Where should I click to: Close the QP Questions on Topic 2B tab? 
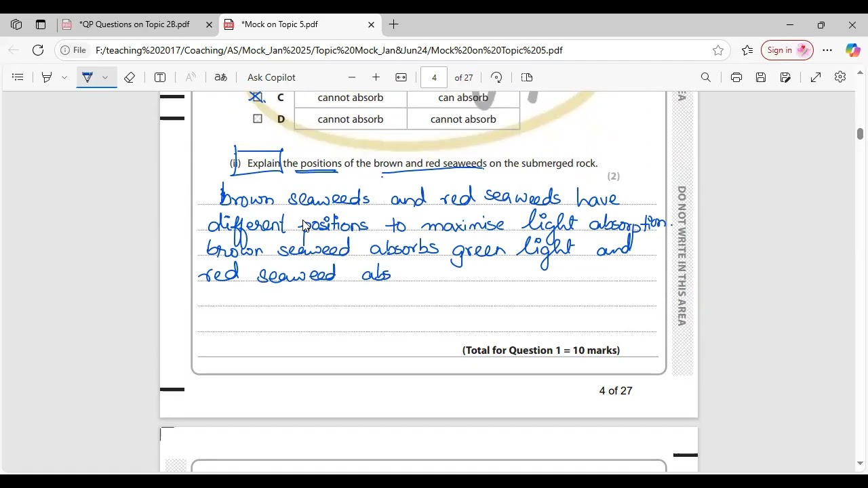(x=209, y=24)
